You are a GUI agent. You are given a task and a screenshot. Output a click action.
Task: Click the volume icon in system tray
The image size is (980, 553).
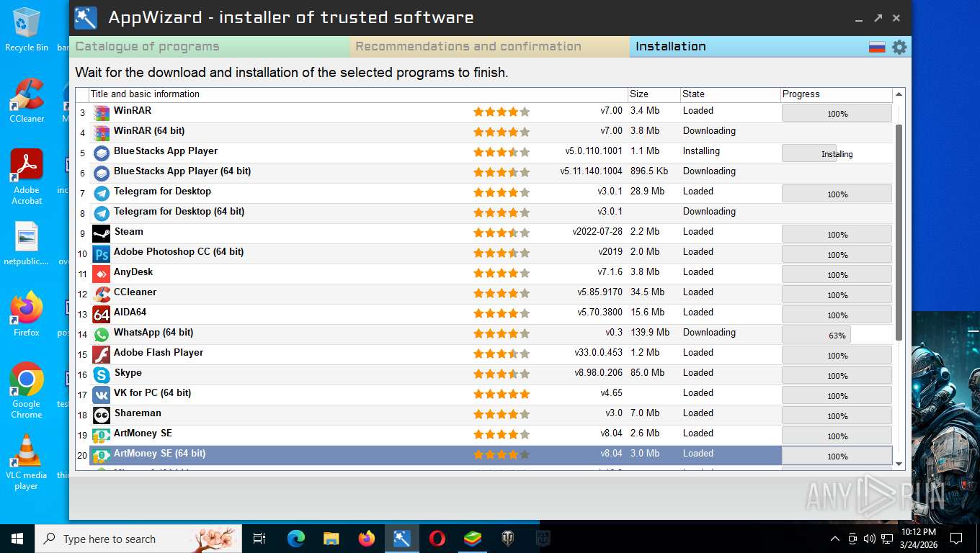[x=869, y=539]
